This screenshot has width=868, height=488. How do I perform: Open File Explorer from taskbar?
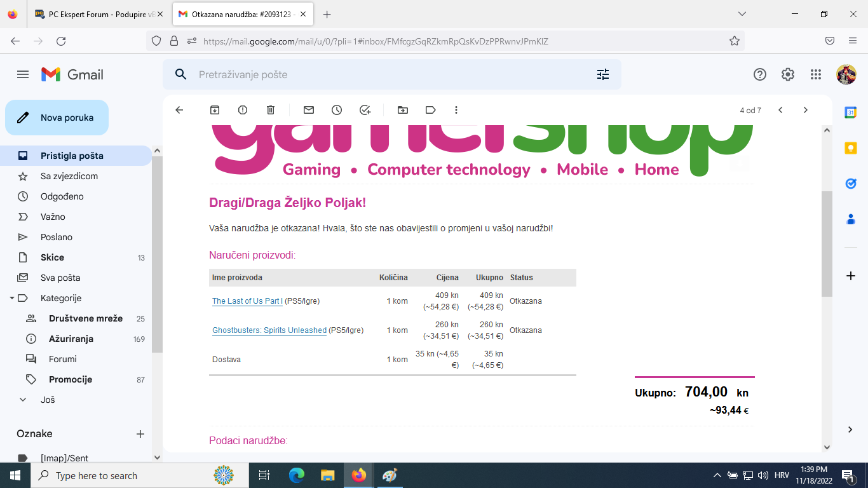click(x=327, y=475)
